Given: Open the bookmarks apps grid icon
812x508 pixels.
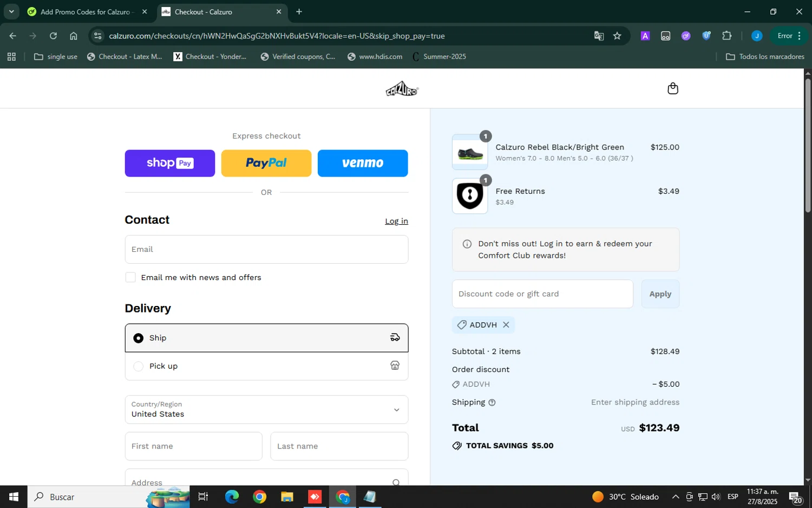Looking at the screenshot, I should (x=11, y=56).
